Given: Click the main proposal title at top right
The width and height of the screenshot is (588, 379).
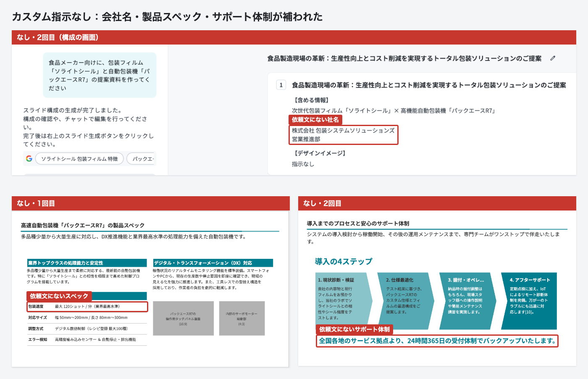Looking at the screenshot, I should (404, 58).
